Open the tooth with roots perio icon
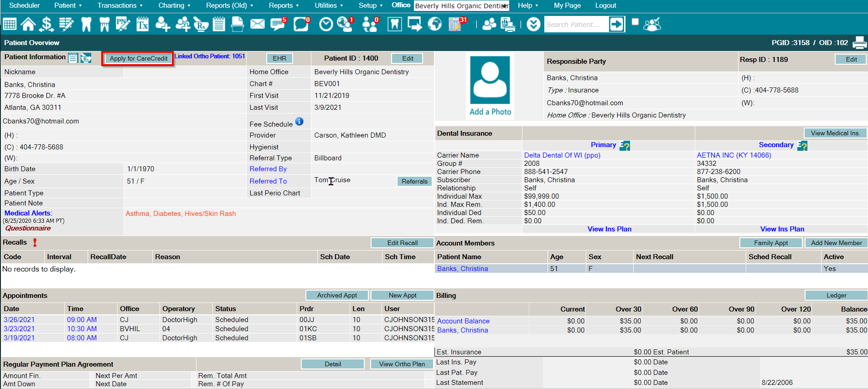868x389 pixels. [104, 24]
